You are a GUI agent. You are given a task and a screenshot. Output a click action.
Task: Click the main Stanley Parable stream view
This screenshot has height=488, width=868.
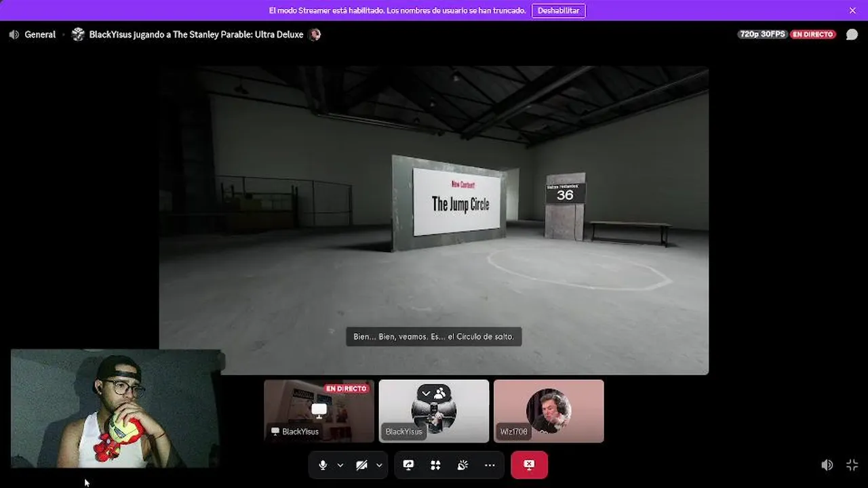[434, 220]
